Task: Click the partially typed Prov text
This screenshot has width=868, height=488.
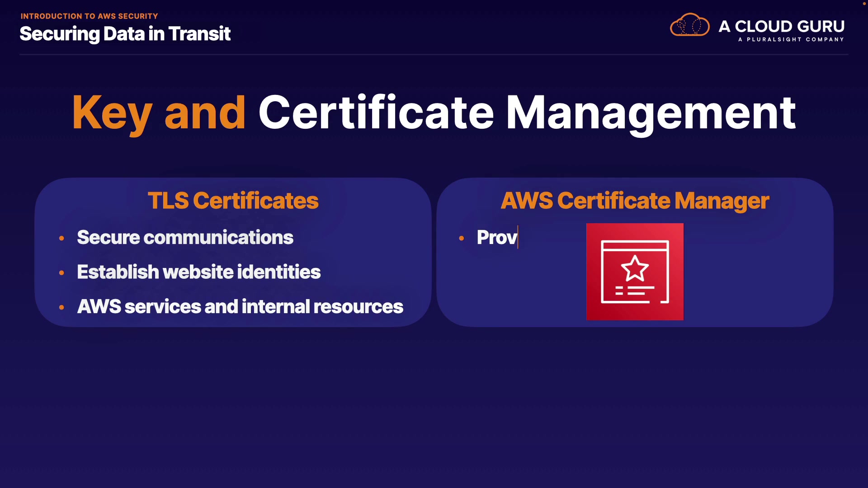Action: (496, 238)
